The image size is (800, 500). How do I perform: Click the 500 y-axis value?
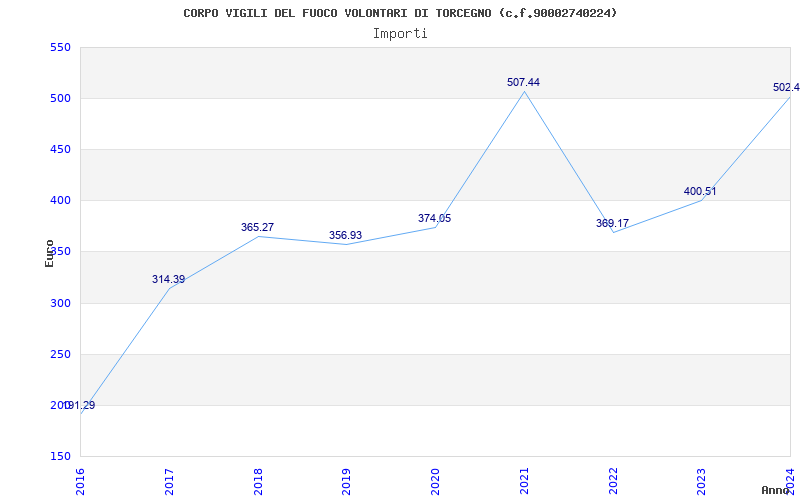(60, 98)
